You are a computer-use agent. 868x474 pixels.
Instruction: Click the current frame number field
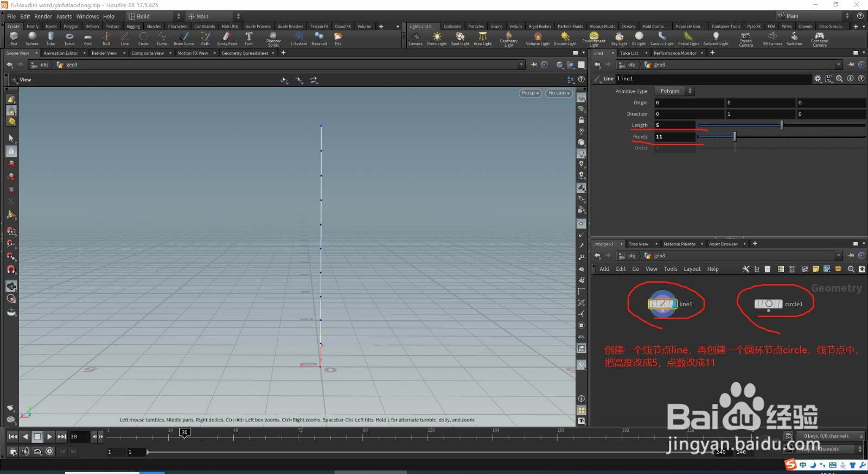tap(79, 437)
